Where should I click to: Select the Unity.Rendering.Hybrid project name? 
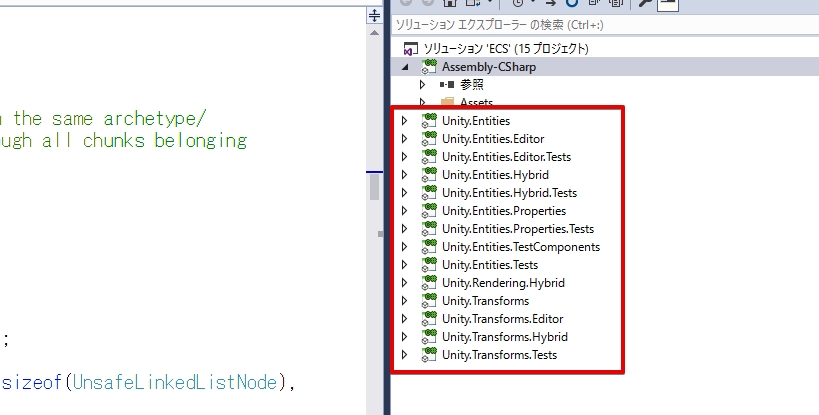tap(504, 283)
